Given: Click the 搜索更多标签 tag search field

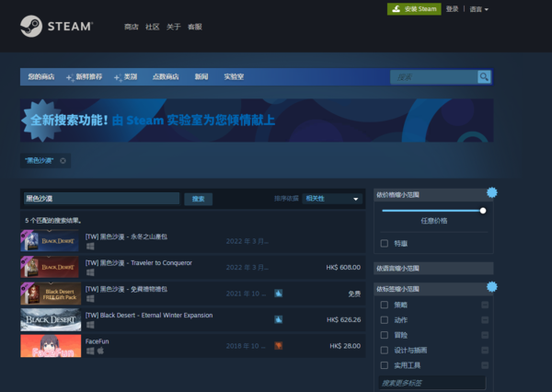Looking at the screenshot, I should pyautogui.click(x=431, y=382).
